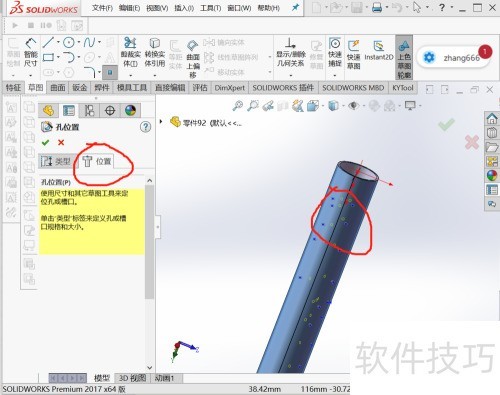Open the Spline tool dropdown arrow

pyautogui.click(x=100, y=42)
